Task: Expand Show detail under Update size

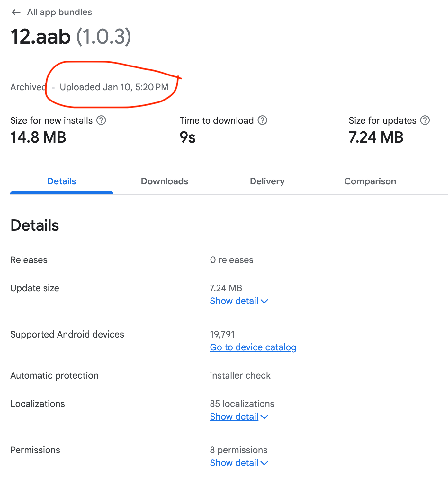Action: pos(239,301)
